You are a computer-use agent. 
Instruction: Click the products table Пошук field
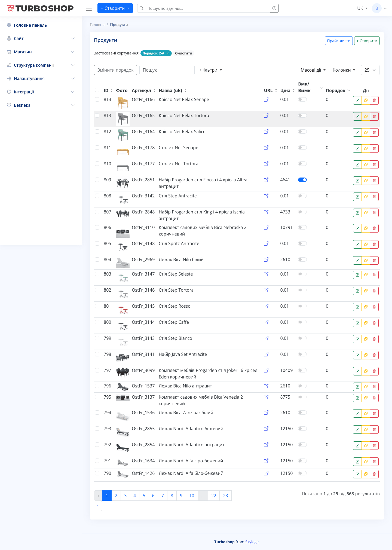167,70
